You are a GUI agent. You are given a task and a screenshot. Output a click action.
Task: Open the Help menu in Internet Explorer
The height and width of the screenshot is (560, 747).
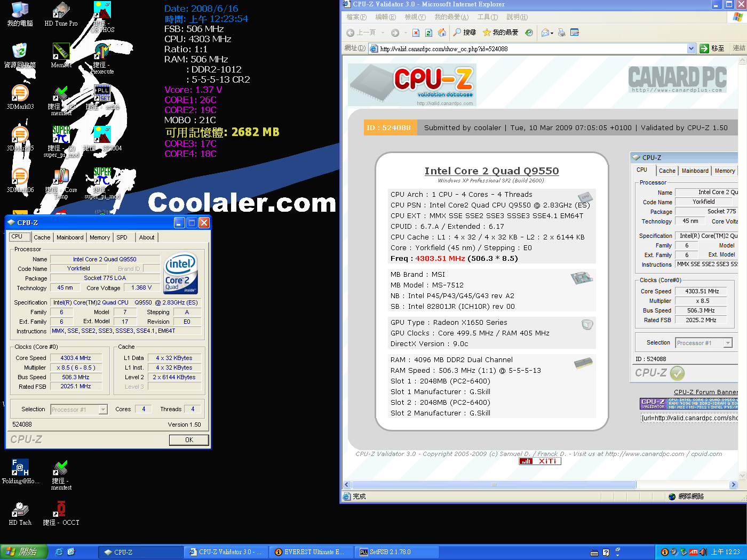tap(517, 17)
